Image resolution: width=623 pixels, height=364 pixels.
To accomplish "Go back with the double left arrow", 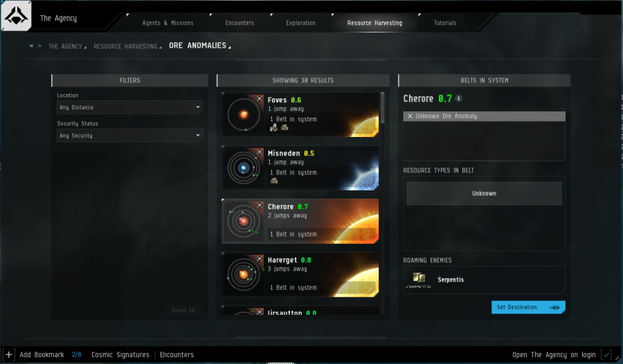I will (31, 46).
